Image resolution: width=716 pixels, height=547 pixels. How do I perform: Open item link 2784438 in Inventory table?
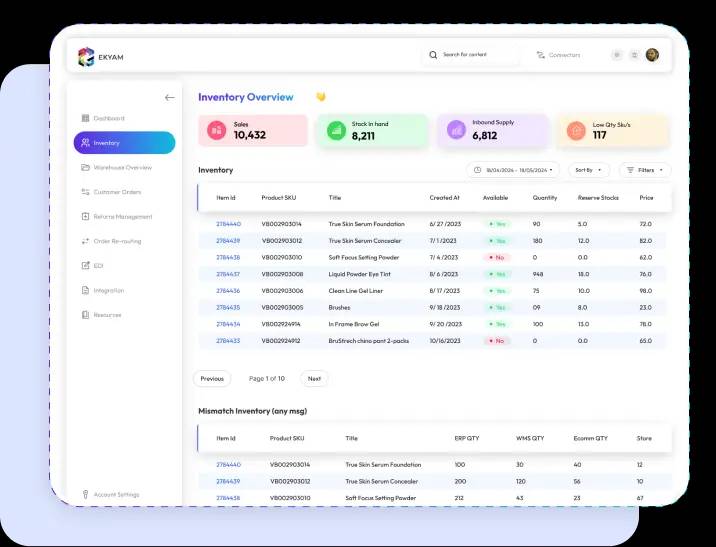pyautogui.click(x=228, y=258)
